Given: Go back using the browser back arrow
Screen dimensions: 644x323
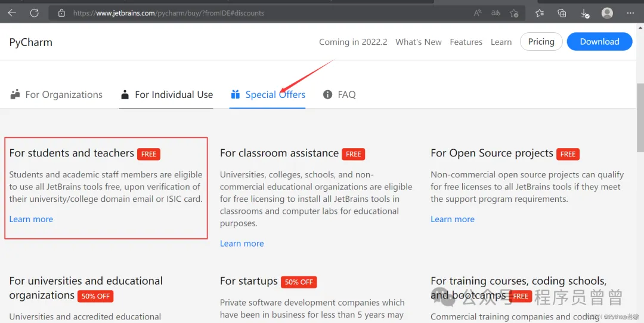Looking at the screenshot, I should (x=12, y=13).
